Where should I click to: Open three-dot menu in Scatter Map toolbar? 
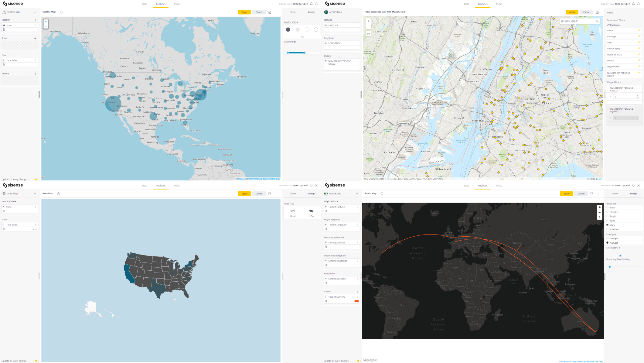276,12
